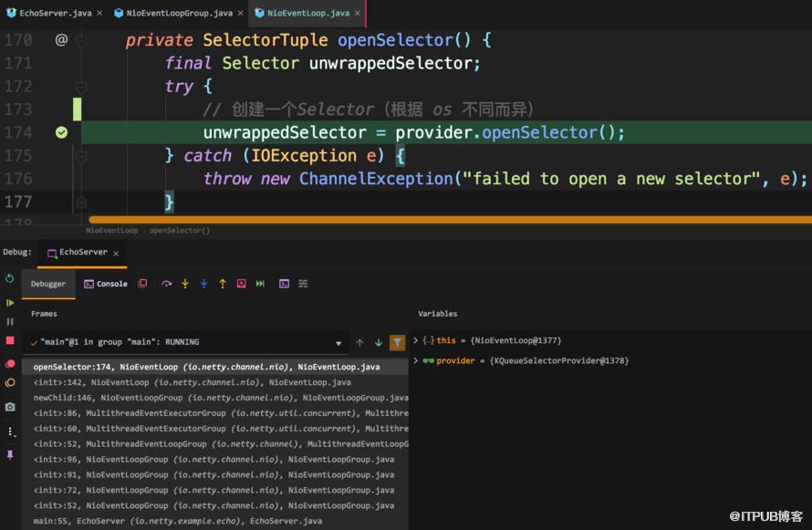Force step into with blue arrow
The image size is (812, 530).
(x=204, y=284)
